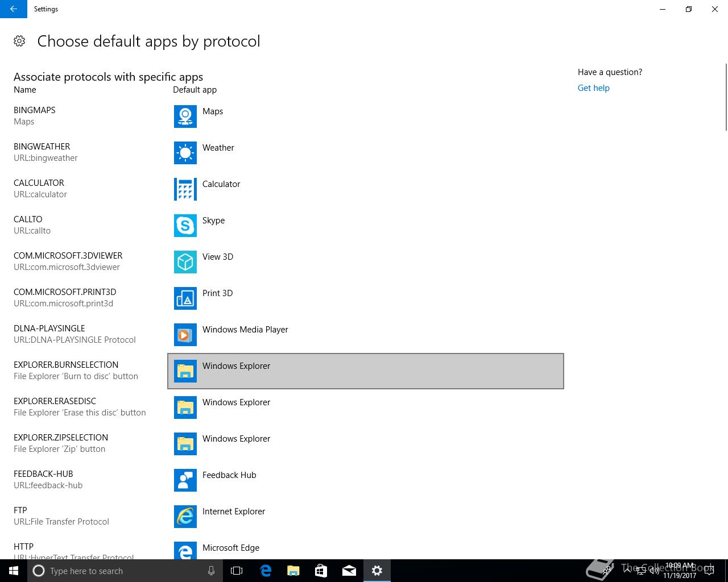Click the Feedback Hub app icon
Image resolution: width=728 pixels, height=582 pixels.
point(185,480)
